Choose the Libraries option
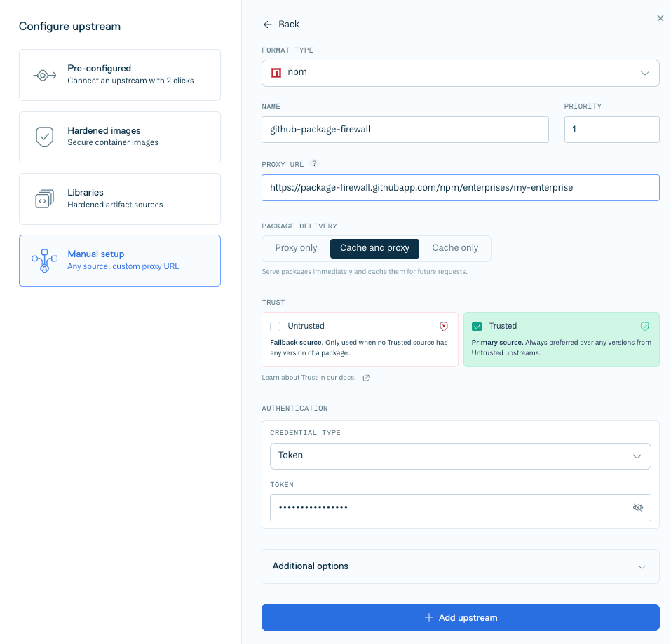This screenshot has width=671, height=644. pos(120,199)
